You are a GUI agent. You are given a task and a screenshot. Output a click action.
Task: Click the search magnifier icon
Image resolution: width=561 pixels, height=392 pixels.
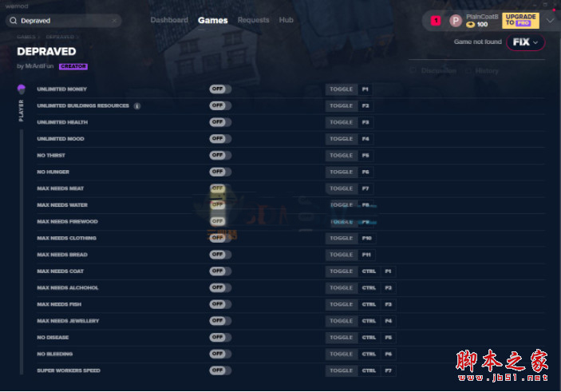(14, 21)
